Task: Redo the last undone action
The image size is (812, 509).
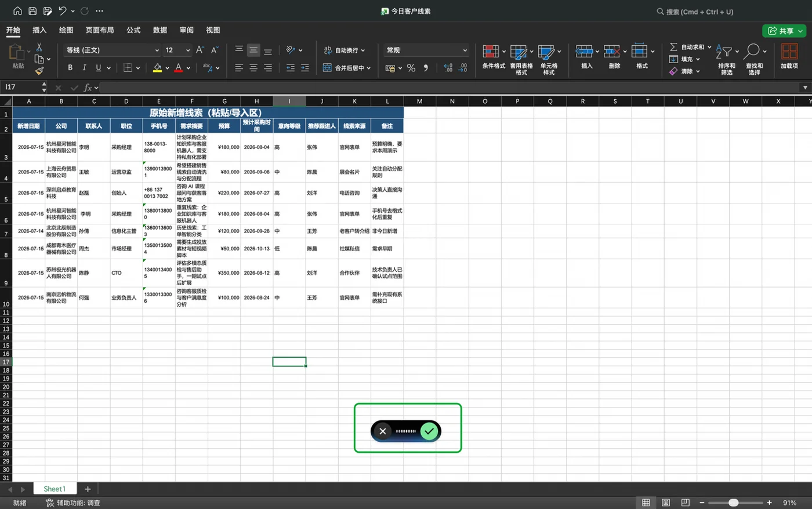Action: click(x=85, y=11)
